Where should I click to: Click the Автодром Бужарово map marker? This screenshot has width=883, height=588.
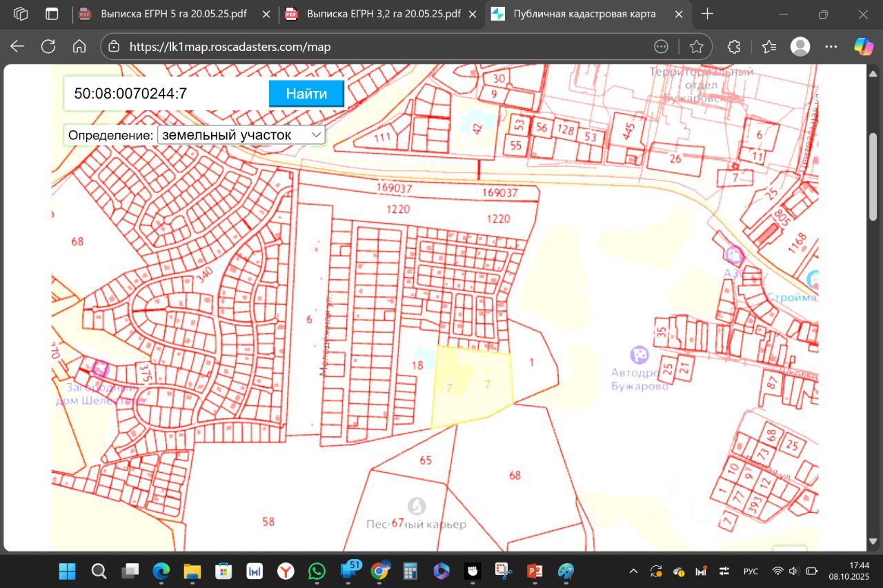point(639,355)
